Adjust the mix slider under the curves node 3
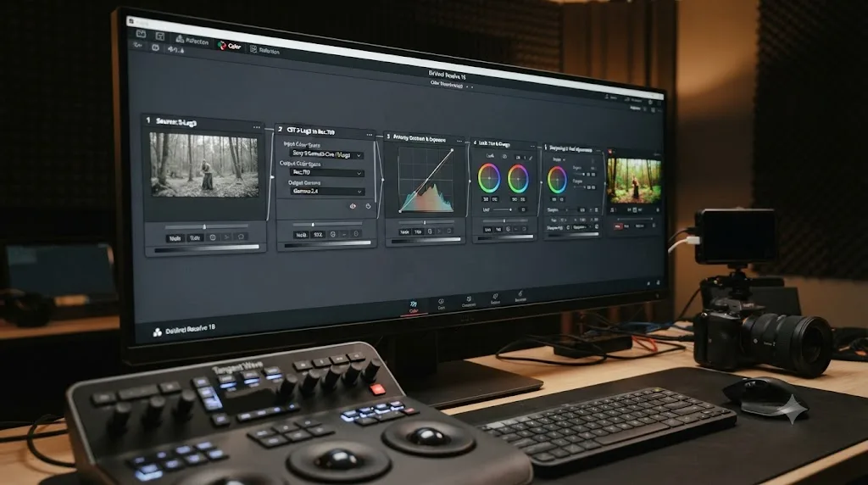868x485 pixels. point(426,222)
